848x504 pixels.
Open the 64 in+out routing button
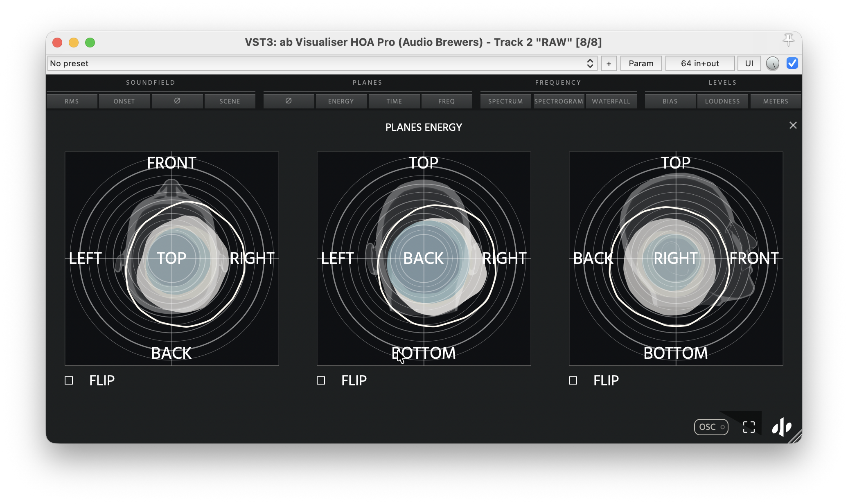tap(700, 63)
